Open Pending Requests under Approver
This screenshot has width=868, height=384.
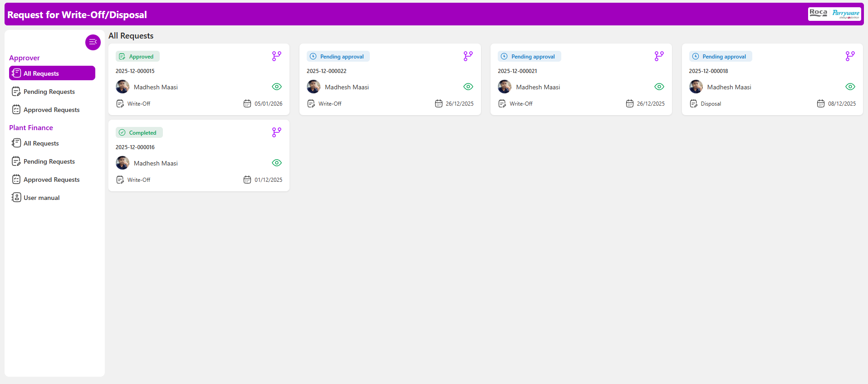point(49,92)
